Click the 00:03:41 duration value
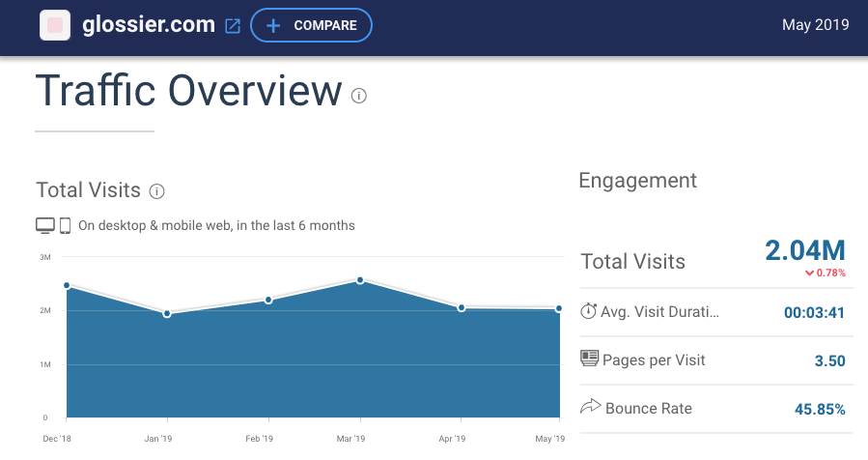This screenshot has height=460, width=868. coord(814,312)
